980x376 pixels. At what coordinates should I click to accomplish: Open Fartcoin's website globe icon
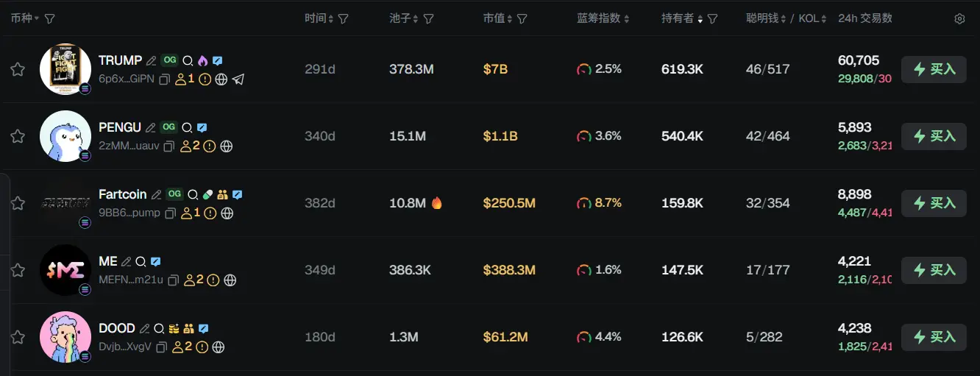pyautogui.click(x=227, y=213)
